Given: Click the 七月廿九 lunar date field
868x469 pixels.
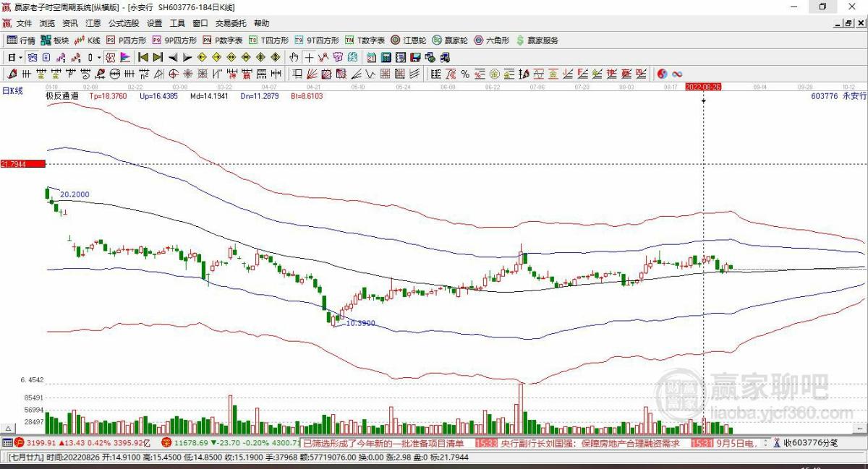Looking at the screenshot, I should [x=26, y=457].
